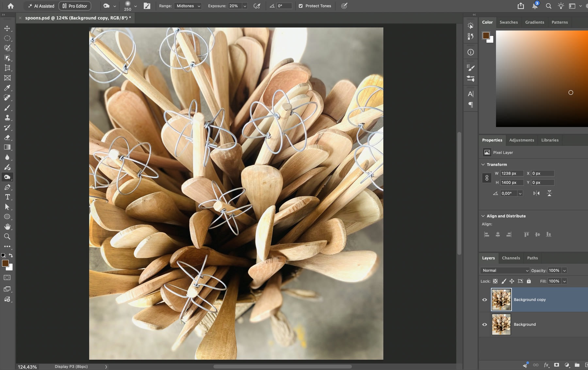This screenshot has height=370, width=588.
Task: Click the foreground color swatch in toolbar
Action: click(x=5, y=263)
